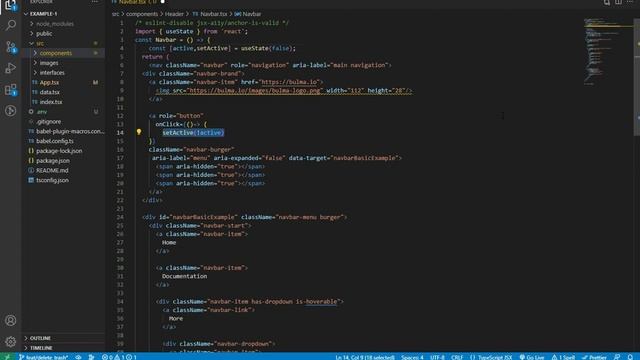Open the .env file
640x360 pixels.
tap(63, 111)
